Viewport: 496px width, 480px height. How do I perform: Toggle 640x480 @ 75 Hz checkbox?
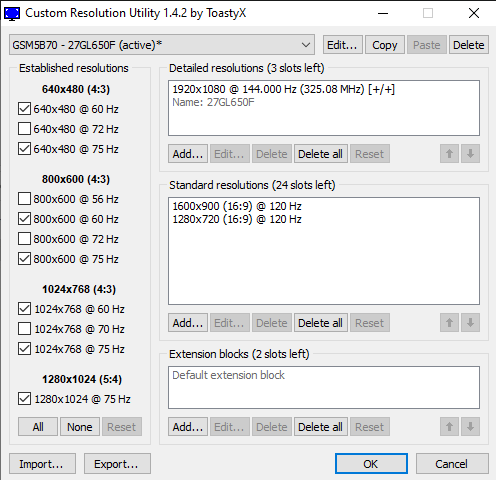click(x=24, y=149)
